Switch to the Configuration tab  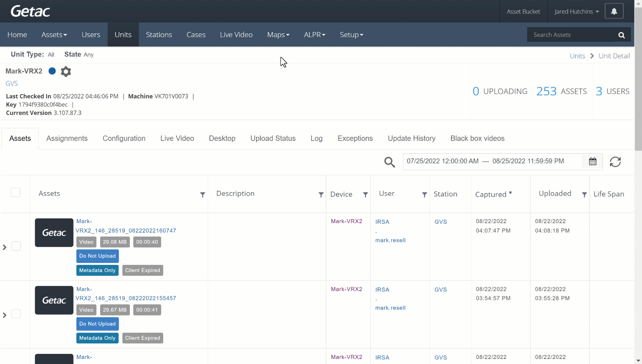[x=124, y=139]
